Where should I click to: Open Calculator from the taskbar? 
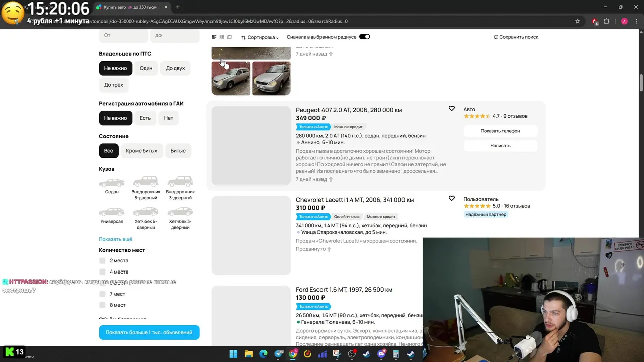tap(396, 354)
